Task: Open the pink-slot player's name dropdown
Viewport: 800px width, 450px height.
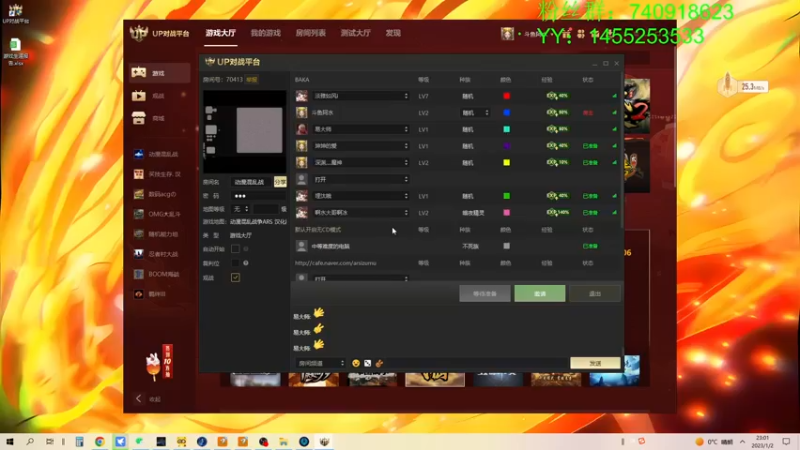Action: (x=361, y=212)
